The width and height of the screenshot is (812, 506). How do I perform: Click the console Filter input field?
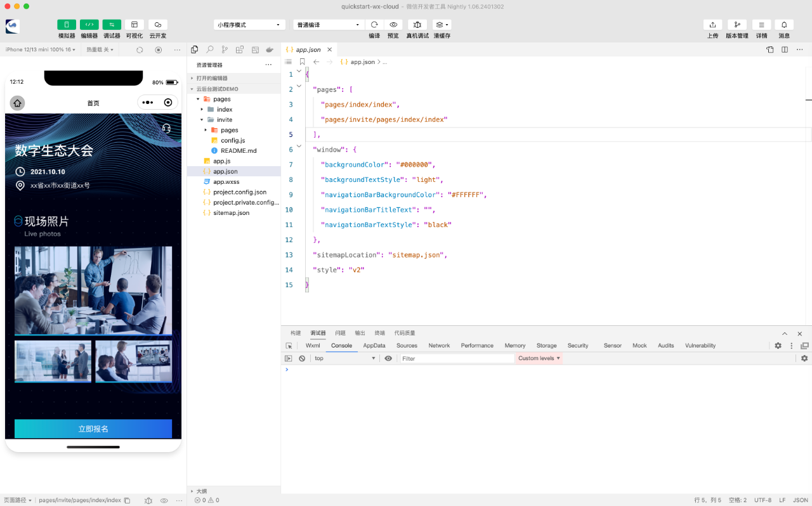[x=457, y=358]
